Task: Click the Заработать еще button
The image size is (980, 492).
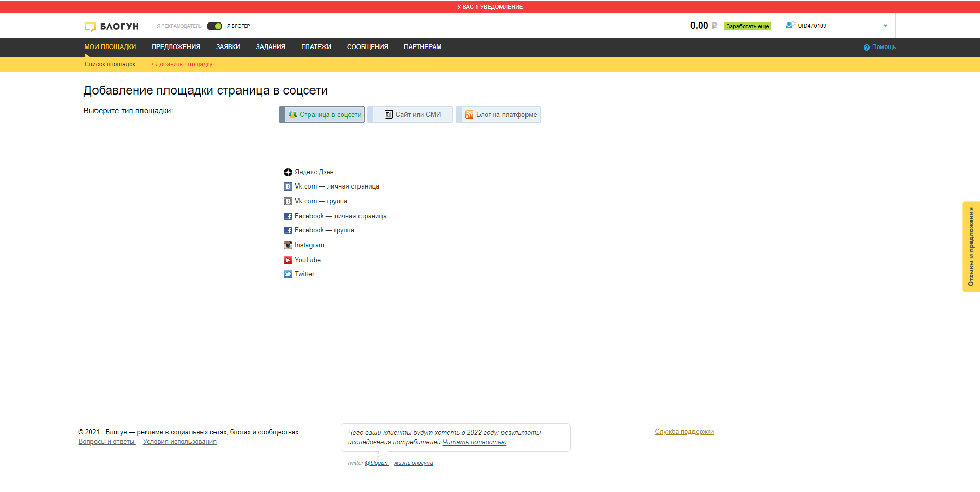Action: point(747,26)
